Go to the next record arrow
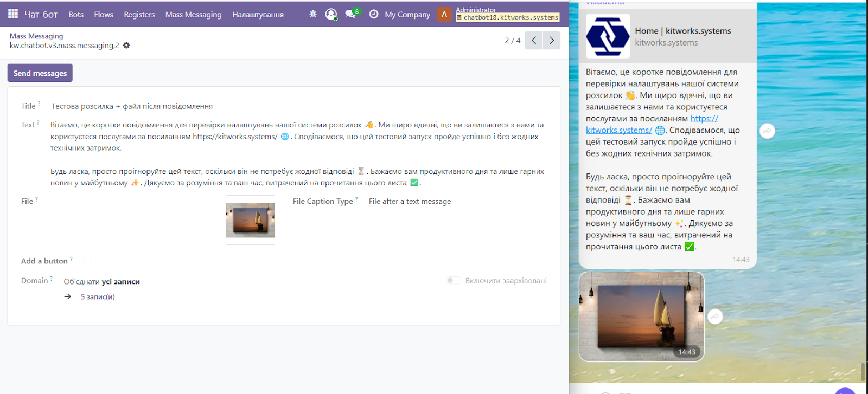The height and width of the screenshot is (394, 868). 552,41
